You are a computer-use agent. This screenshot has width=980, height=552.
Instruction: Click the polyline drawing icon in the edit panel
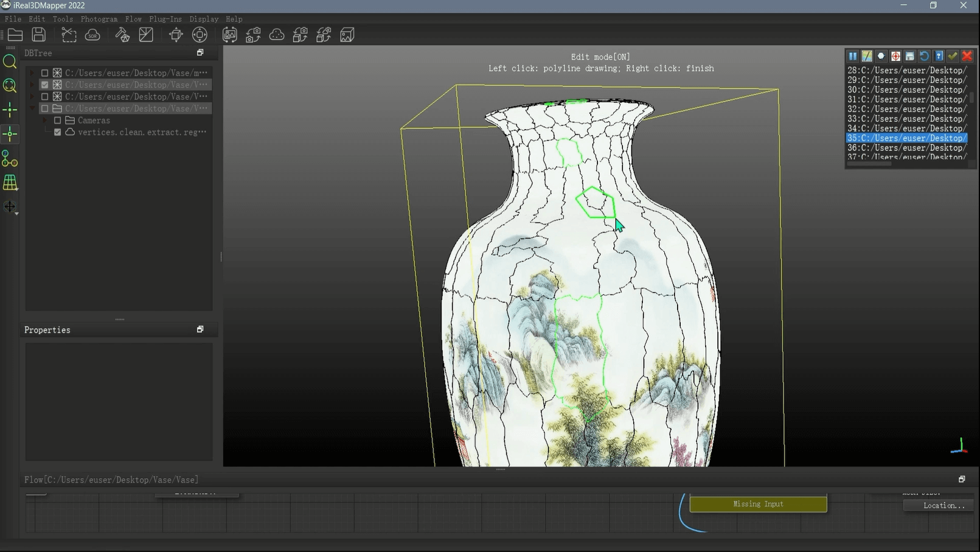867,56
